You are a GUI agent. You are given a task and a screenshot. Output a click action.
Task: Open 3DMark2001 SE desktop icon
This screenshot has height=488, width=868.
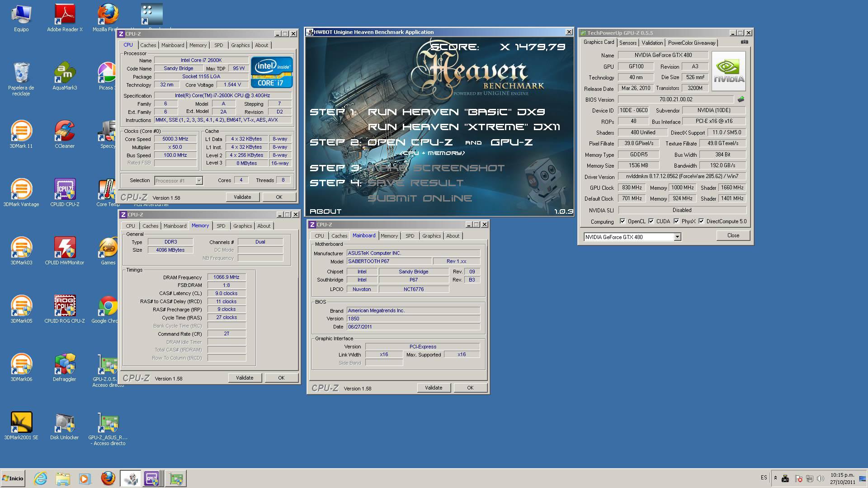coord(21,426)
